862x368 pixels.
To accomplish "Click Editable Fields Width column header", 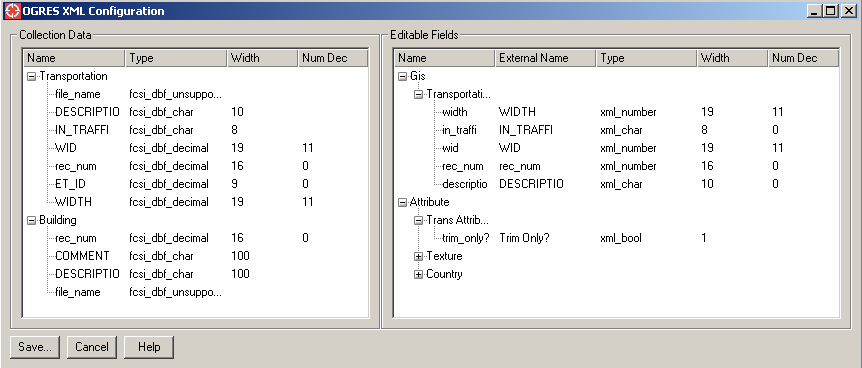I will coord(733,58).
